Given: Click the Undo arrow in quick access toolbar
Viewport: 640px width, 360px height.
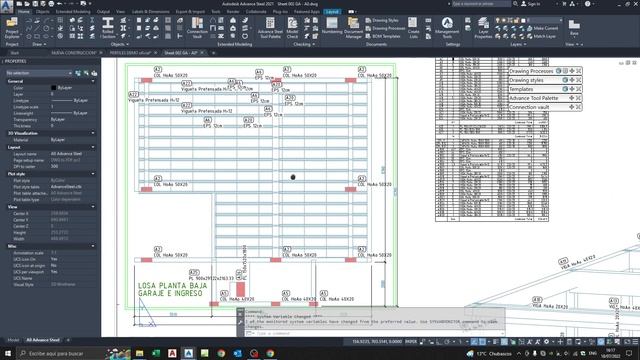Looking at the screenshot, I should pyautogui.click(x=60, y=4).
